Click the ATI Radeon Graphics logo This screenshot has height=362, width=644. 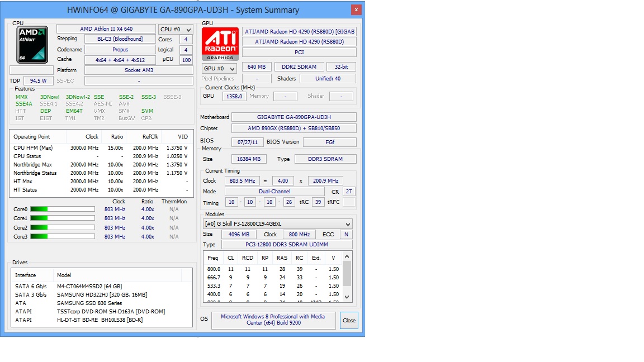[220, 44]
